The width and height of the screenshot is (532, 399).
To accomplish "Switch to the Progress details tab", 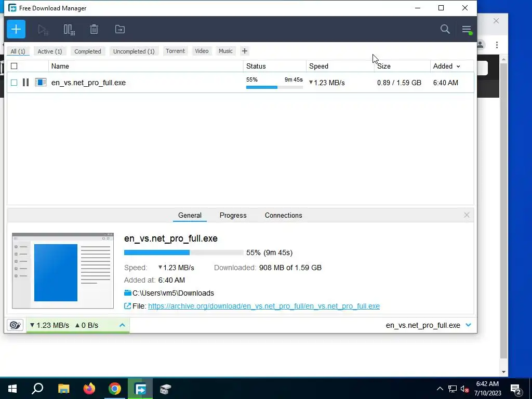I will 233,216.
